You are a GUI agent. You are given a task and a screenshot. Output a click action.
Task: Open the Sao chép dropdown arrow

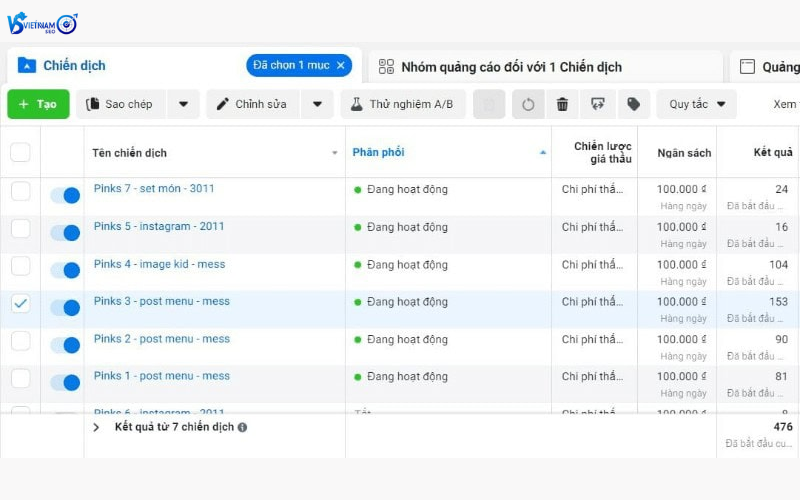click(x=183, y=104)
